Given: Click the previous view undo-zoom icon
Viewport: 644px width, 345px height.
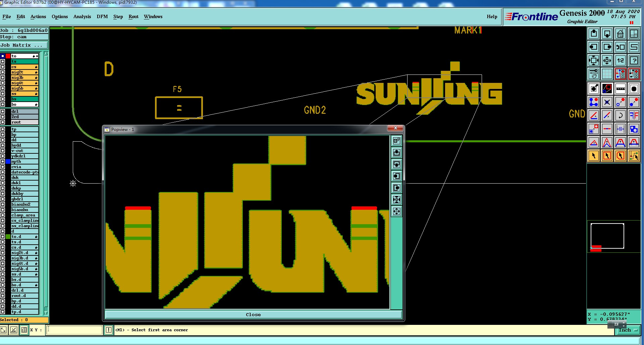Looking at the screenshot, I should coord(621,47).
